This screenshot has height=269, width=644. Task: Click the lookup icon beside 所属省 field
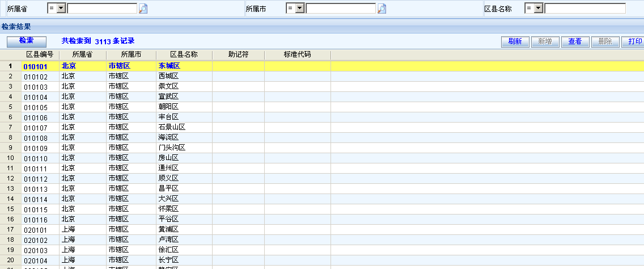[x=143, y=9]
